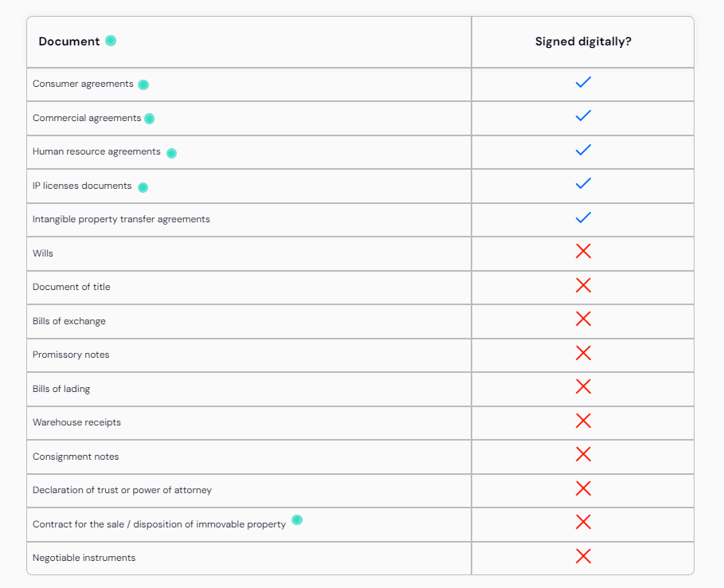724x588 pixels.
Task: Click the Bills of exchange label
Action: [68, 321]
